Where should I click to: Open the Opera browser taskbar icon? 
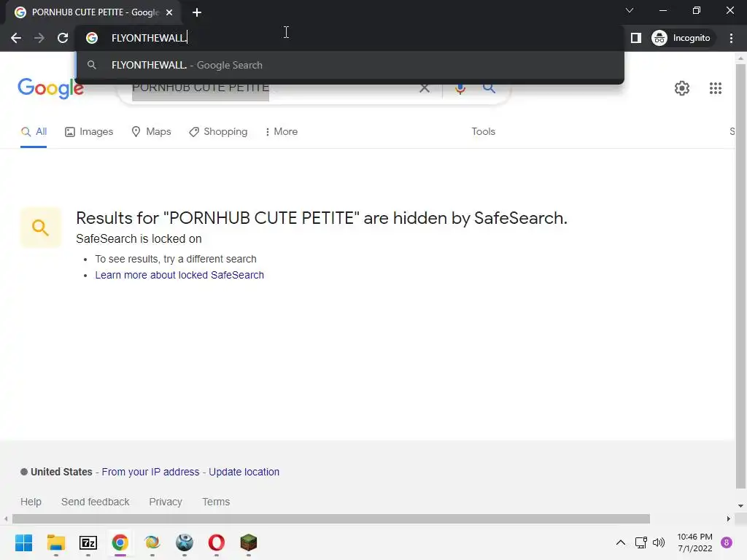(x=216, y=542)
